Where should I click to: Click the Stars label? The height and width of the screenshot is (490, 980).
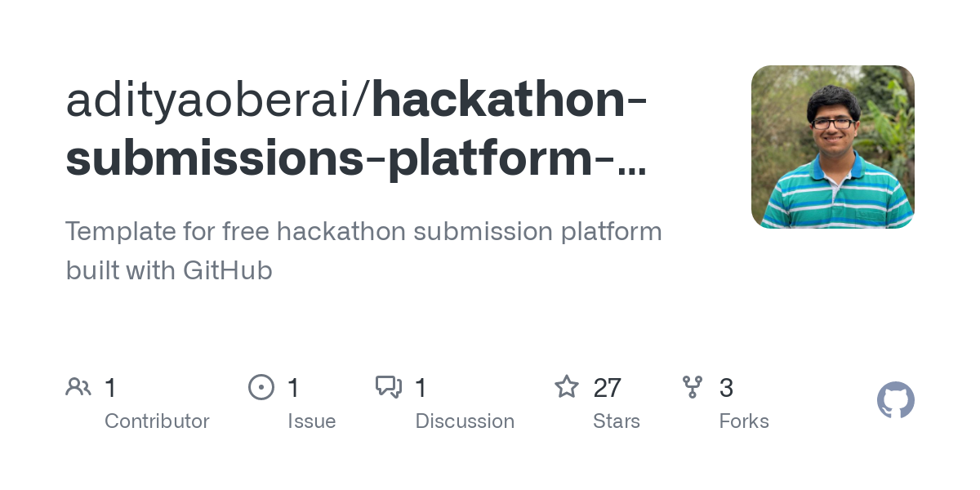click(x=617, y=421)
